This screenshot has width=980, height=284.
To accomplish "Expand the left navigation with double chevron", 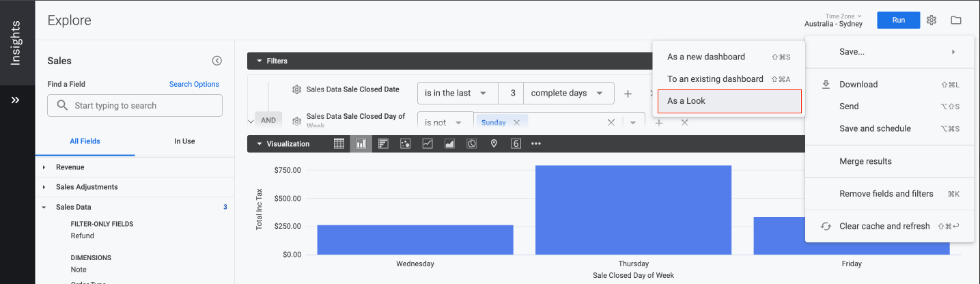I will point(16,100).
